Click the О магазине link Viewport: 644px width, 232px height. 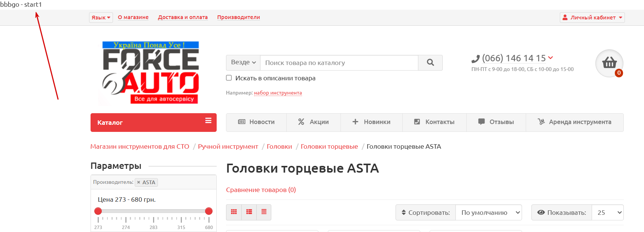tap(133, 17)
